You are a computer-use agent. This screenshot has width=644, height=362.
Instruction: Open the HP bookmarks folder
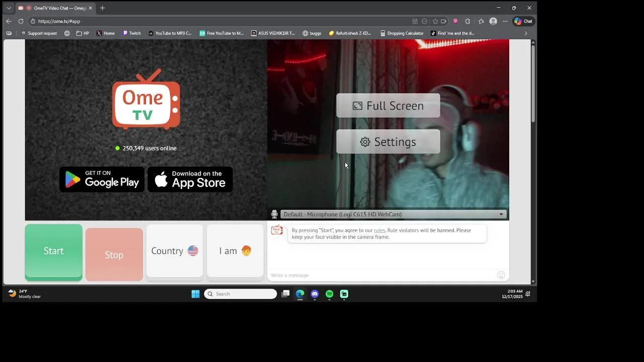tap(83, 33)
